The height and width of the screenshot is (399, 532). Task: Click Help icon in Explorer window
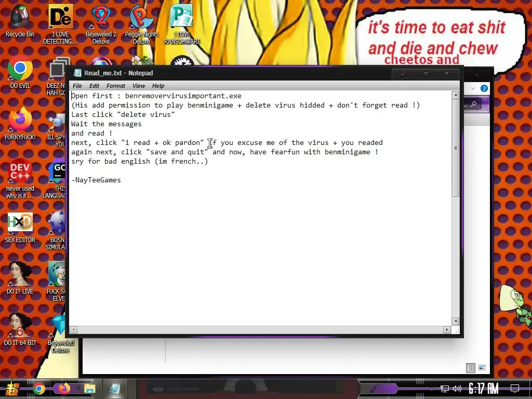pyautogui.click(x=484, y=88)
